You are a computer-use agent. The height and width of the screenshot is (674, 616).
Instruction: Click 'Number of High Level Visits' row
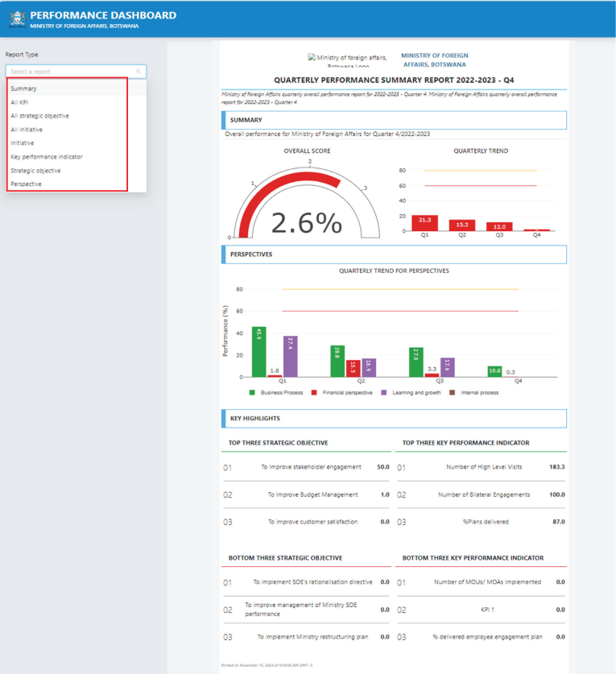pyautogui.click(x=481, y=467)
